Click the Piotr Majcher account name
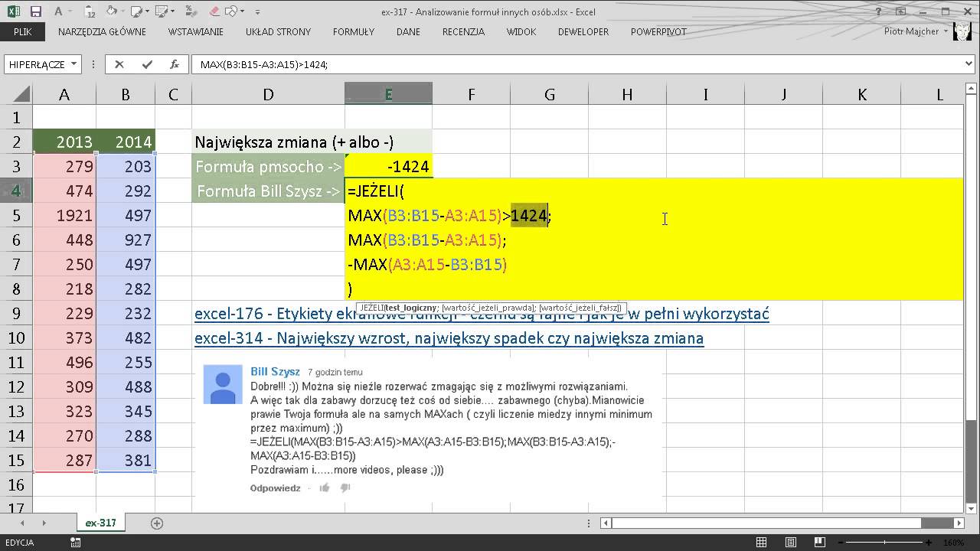The image size is (980, 551). tap(911, 31)
